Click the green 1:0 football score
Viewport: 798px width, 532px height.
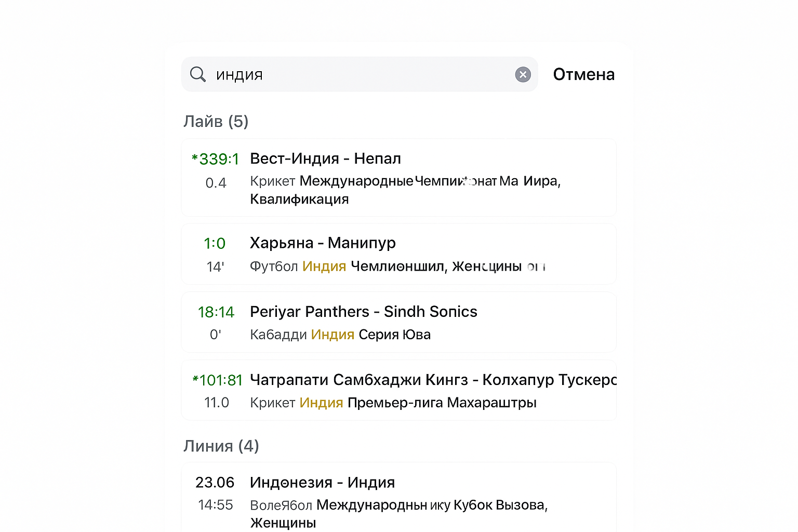point(215,244)
